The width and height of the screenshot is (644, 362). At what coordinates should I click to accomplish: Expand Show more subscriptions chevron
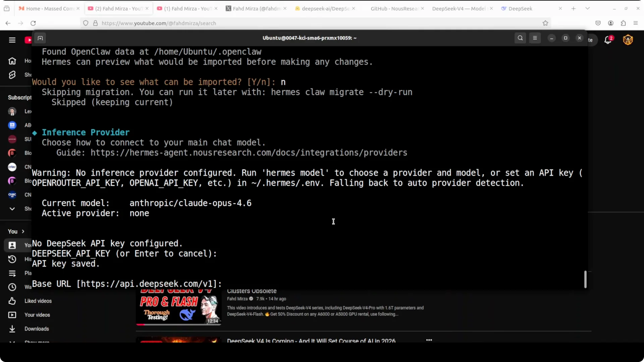click(x=12, y=209)
